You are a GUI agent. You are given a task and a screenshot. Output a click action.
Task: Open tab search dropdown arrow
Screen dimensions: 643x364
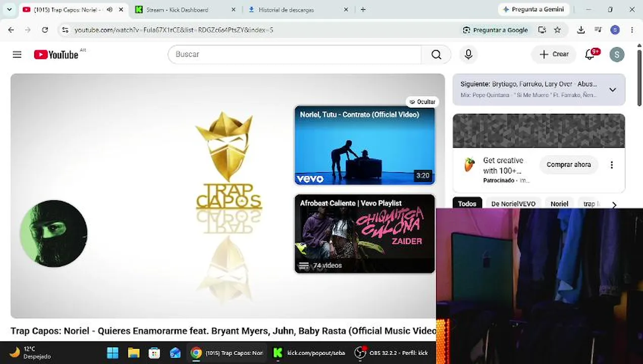click(x=9, y=10)
